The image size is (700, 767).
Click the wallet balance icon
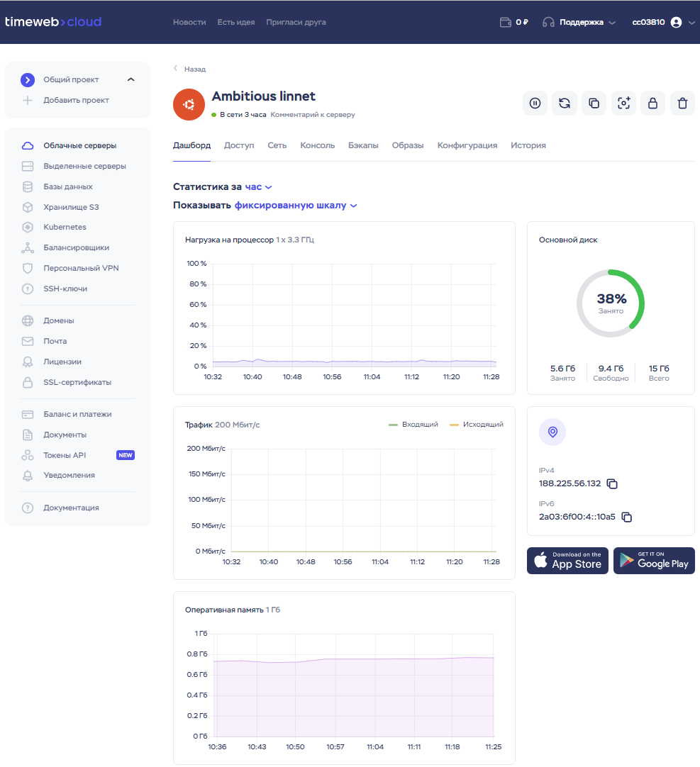point(506,22)
